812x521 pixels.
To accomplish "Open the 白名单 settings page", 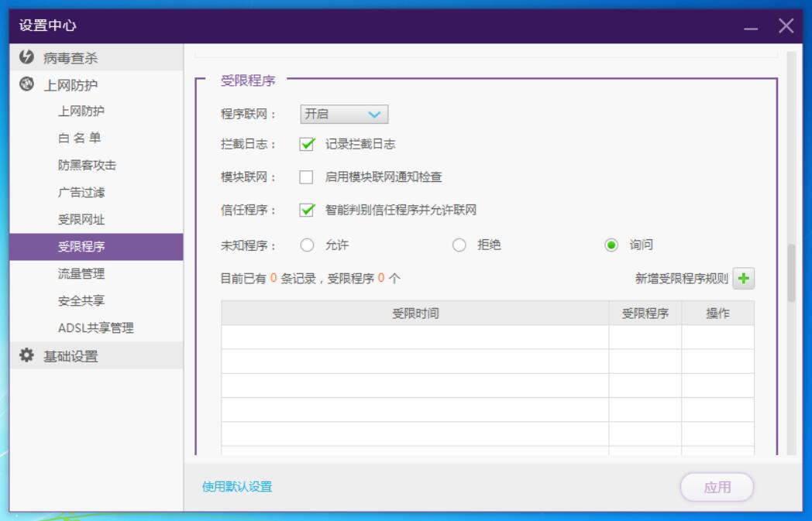I will click(x=79, y=138).
